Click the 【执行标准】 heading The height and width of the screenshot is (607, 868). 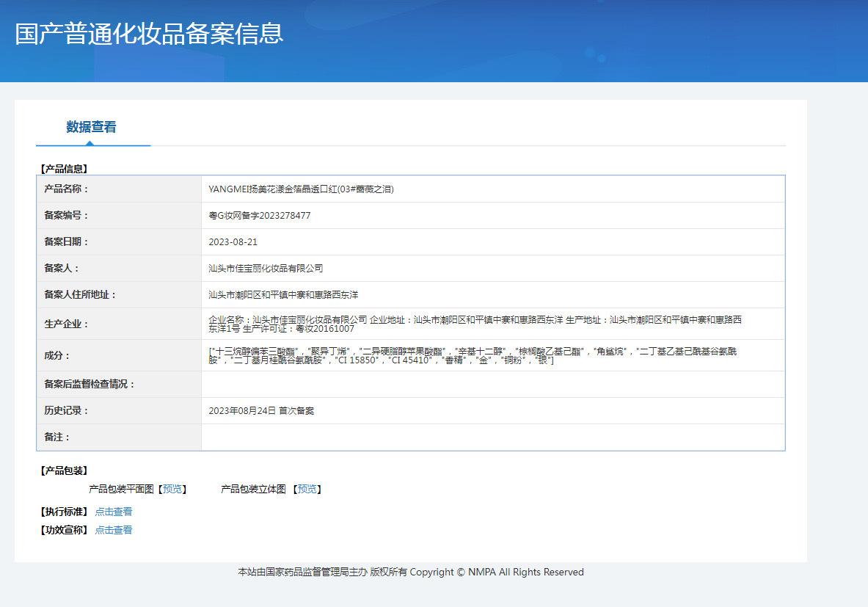(64, 512)
